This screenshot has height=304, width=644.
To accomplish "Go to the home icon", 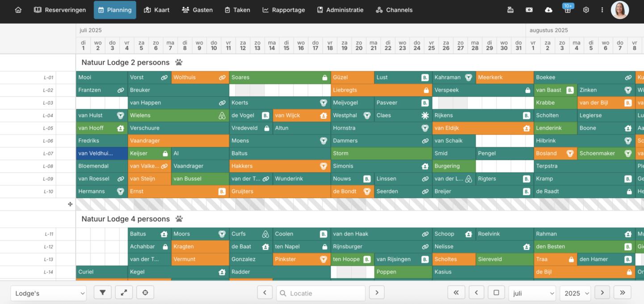I will pyautogui.click(x=18, y=10).
